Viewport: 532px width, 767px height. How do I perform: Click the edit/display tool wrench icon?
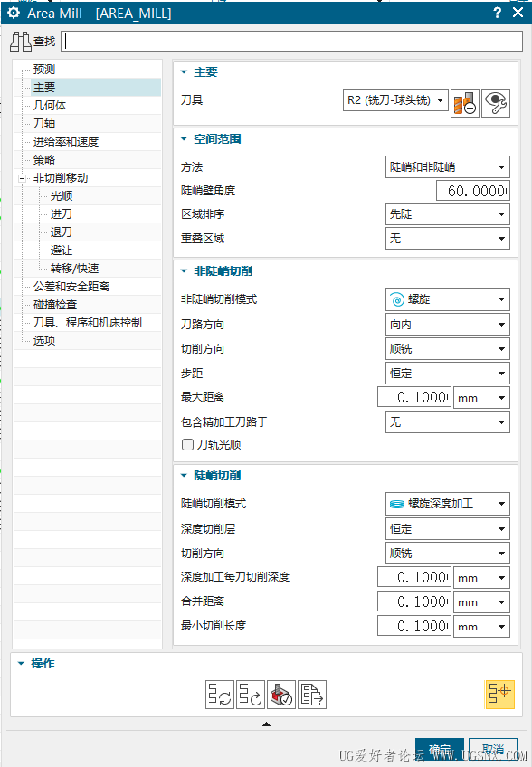point(496,103)
